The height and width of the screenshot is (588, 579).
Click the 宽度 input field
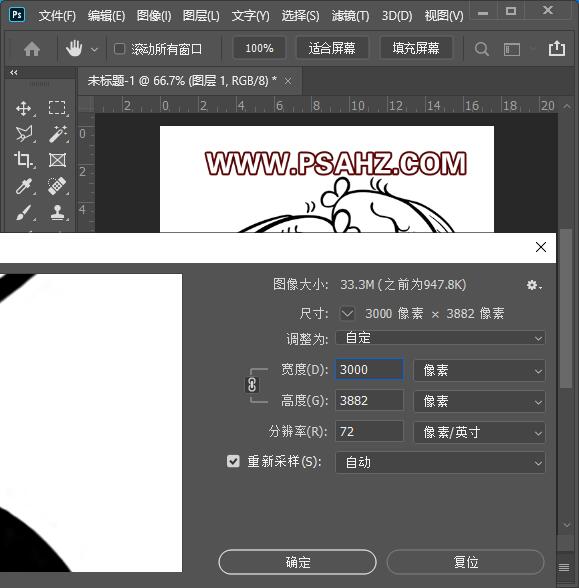369,370
